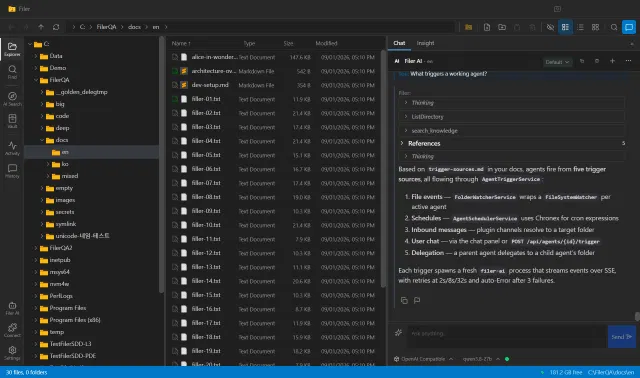
Task: Switch to the Insight tab
Action: point(425,43)
